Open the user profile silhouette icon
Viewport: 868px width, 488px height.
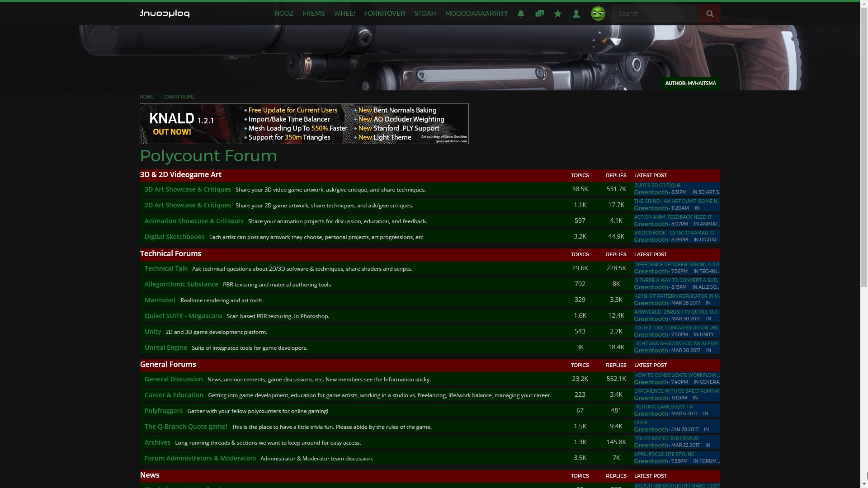576,14
